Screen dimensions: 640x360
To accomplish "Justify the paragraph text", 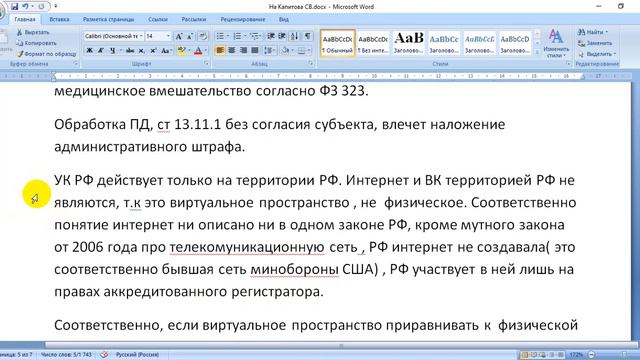I will click(x=255, y=51).
